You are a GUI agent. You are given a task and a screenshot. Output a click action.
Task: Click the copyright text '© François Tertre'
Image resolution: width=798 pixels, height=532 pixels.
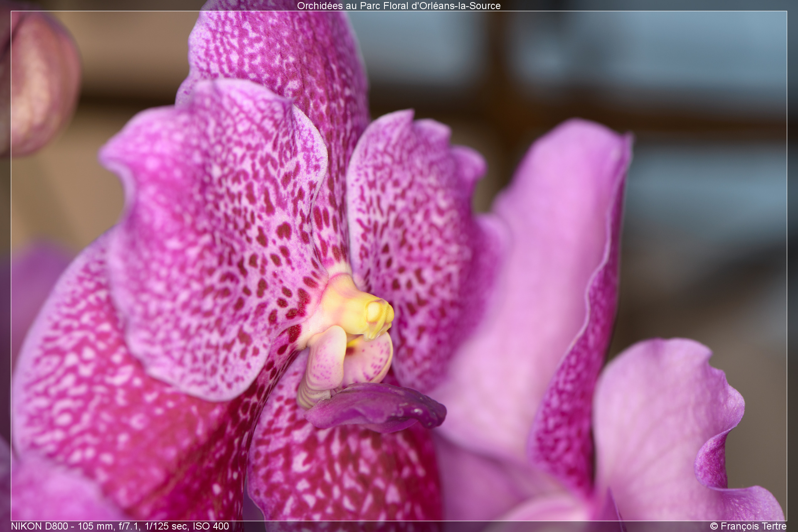pyautogui.click(x=748, y=526)
